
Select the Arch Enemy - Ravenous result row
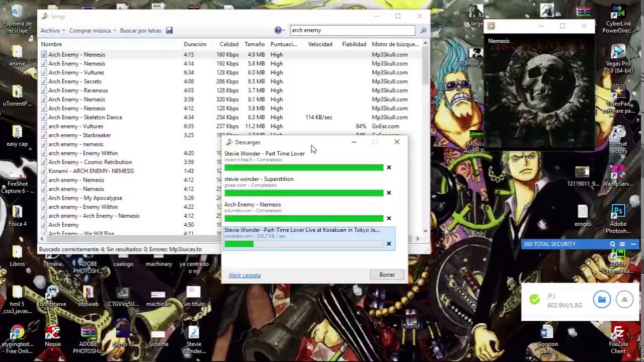[229, 90]
